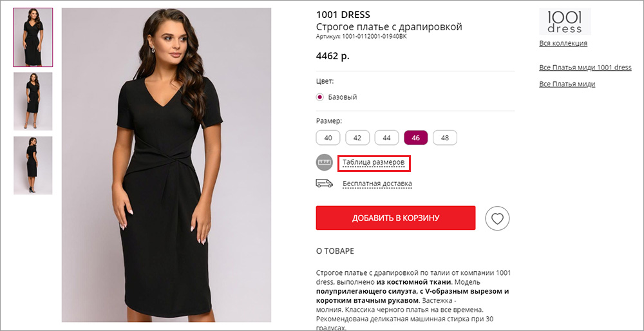Open the Таблица размеров link
Image resolution: width=644 pixels, height=331 pixels.
374,163
